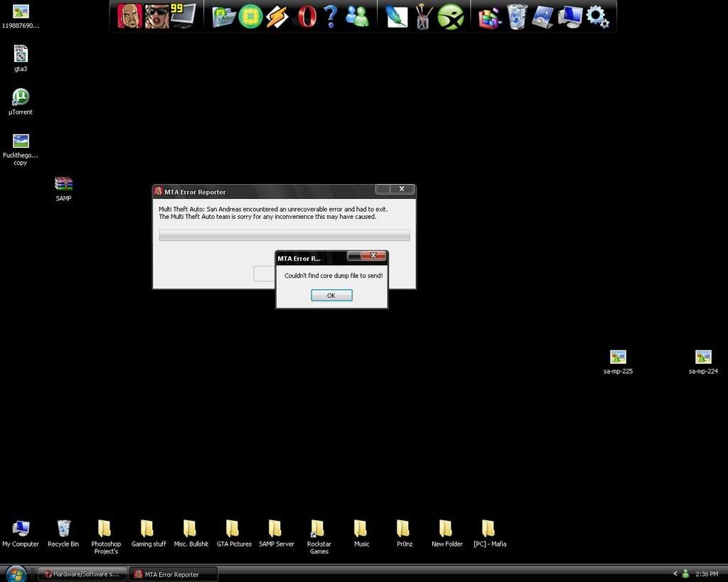Select the Music folder
The height and width of the screenshot is (582, 728).
361,534
